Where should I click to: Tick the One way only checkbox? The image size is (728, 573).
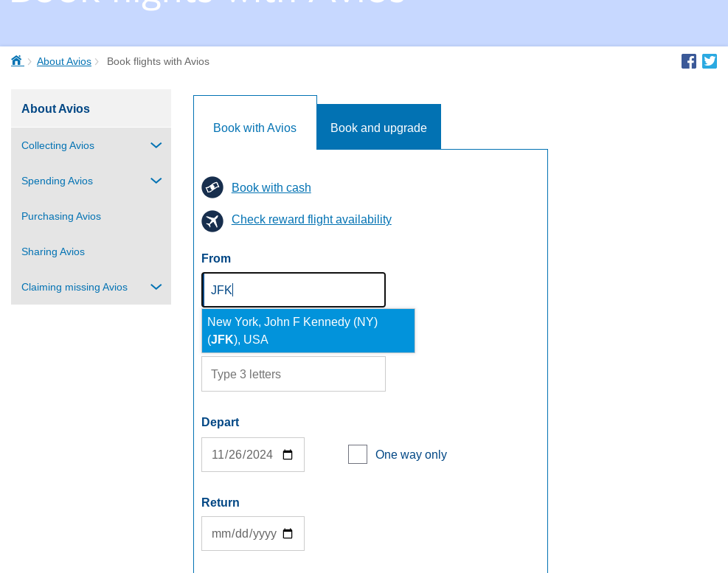[358, 454]
